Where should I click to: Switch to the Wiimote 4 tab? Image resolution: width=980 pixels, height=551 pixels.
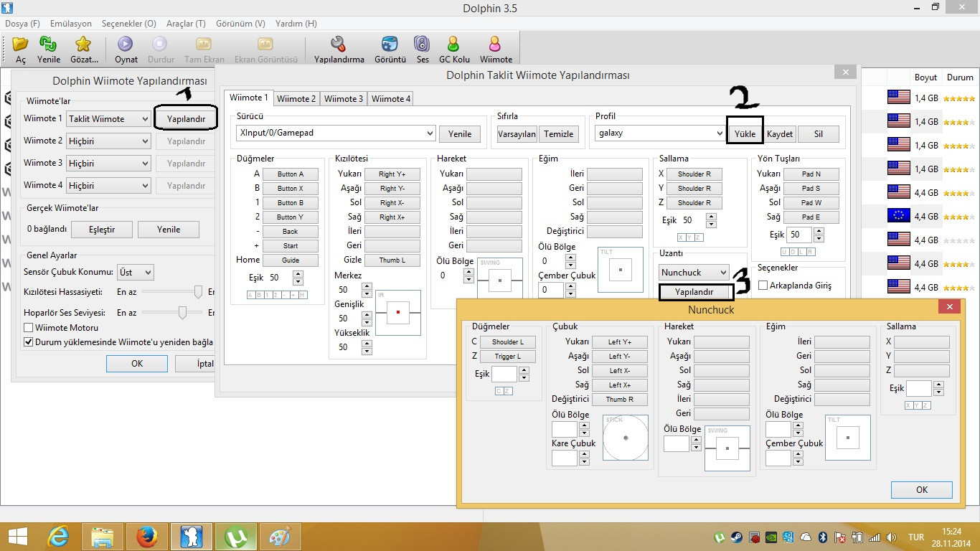(x=391, y=99)
